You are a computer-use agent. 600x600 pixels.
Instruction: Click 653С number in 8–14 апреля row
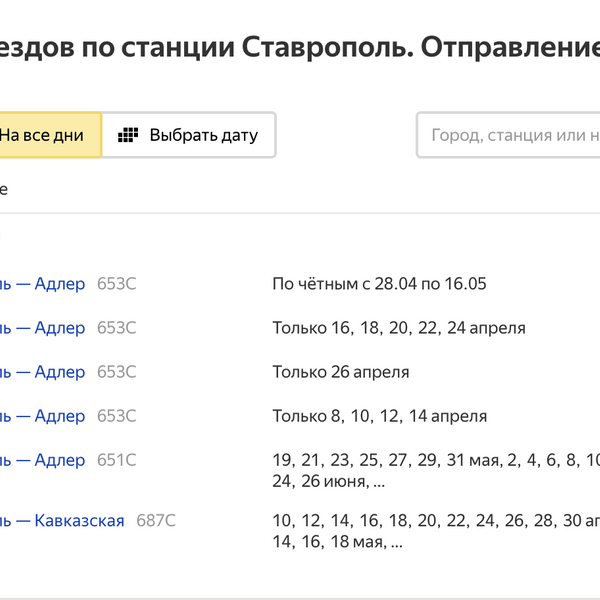117,416
